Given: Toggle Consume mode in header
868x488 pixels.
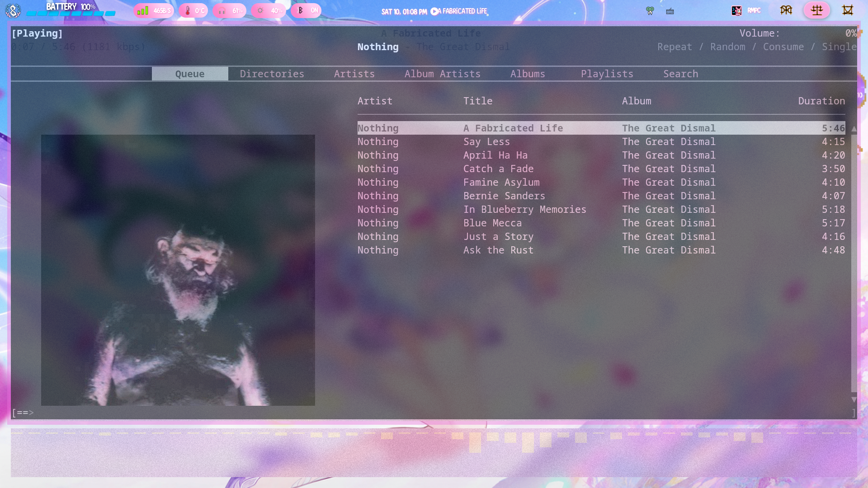Looking at the screenshot, I should [x=783, y=47].
